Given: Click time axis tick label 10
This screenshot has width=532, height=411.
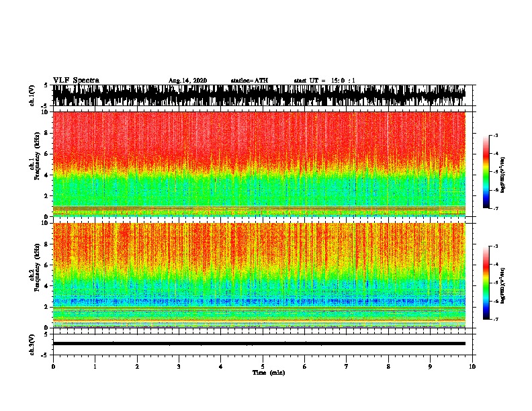Looking at the screenshot, I should coord(472,367).
